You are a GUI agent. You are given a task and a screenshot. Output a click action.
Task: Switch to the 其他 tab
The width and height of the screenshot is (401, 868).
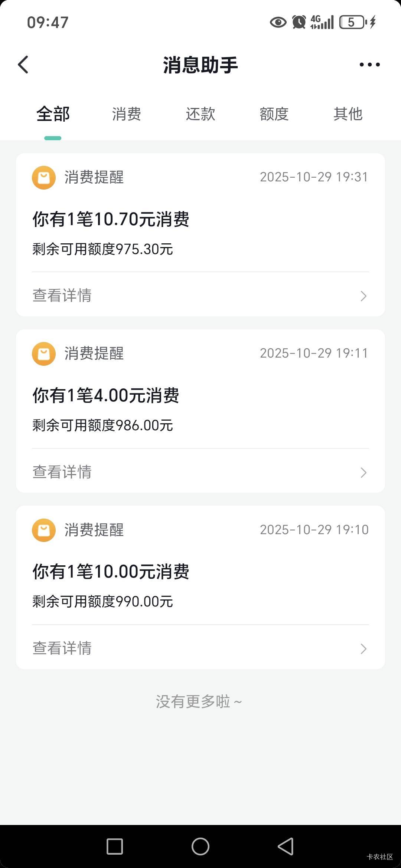pos(348,114)
